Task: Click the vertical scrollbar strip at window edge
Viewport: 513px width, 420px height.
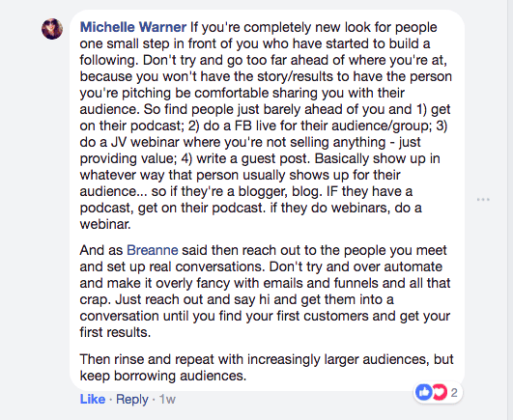Action: click(x=510, y=210)
